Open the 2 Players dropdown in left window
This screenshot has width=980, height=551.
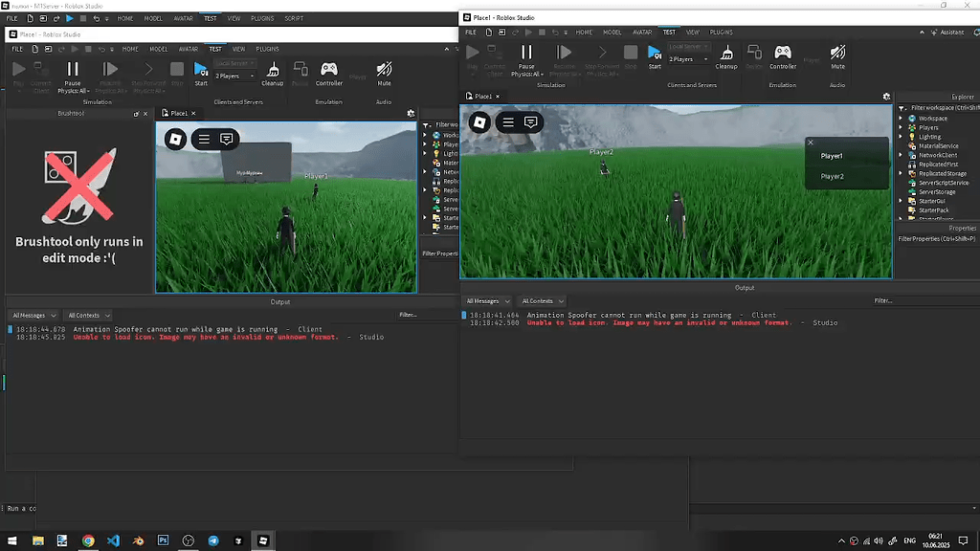click(x=234, y=76)
